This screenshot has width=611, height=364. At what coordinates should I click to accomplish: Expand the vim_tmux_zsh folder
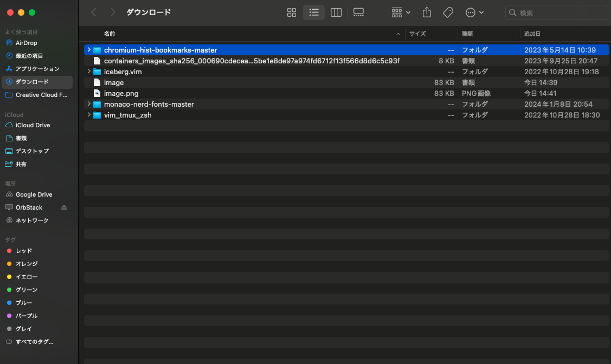coord(89,115)
